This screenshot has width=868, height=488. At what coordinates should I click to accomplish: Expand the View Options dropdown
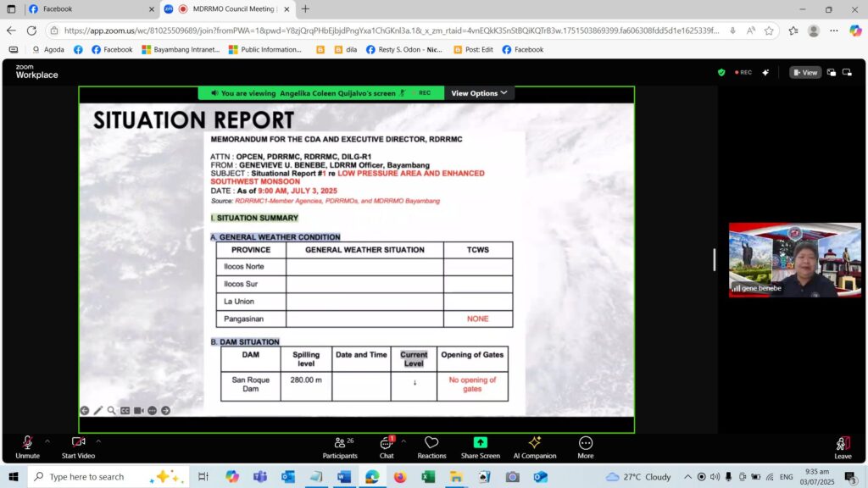[479, 93]
